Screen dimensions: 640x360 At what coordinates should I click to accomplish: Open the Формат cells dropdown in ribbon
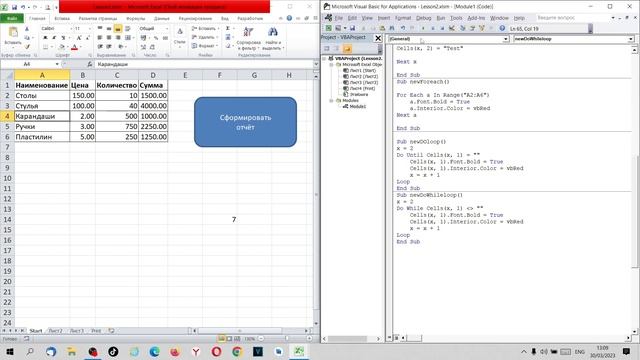[205, 46]
